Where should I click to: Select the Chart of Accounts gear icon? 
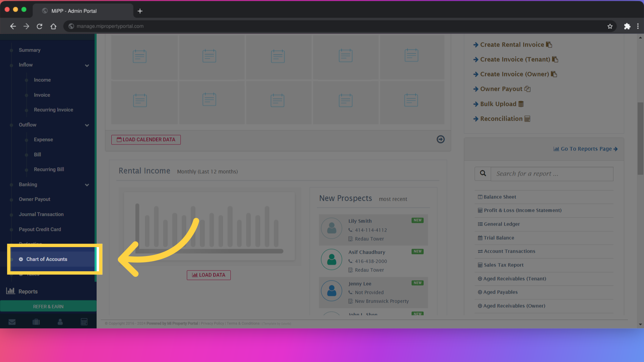(21, 259)
